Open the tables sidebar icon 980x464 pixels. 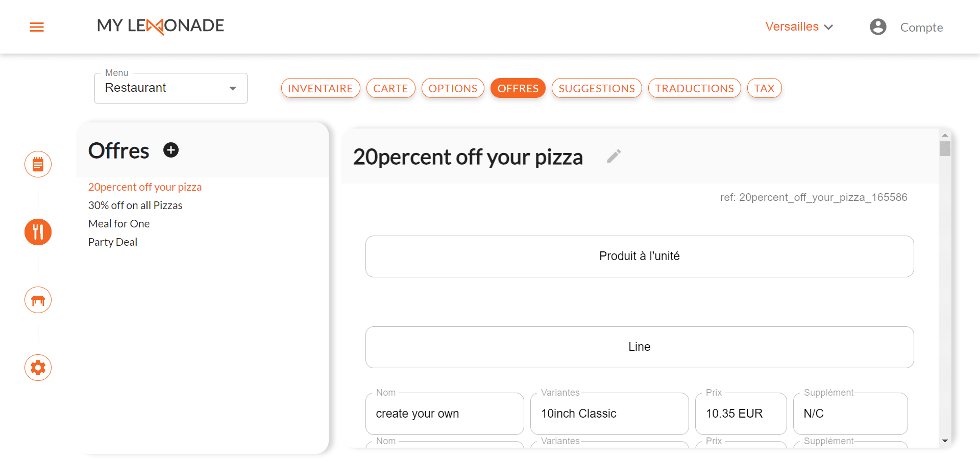38,300
